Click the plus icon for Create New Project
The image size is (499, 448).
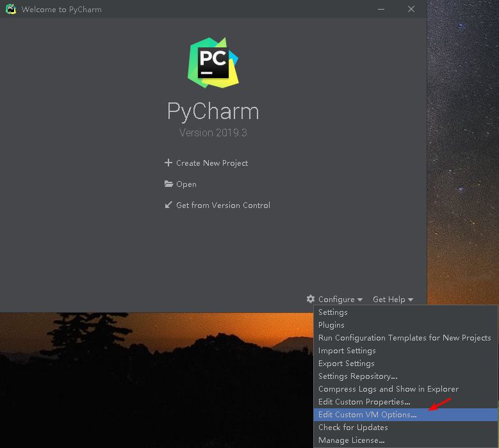[168, 163]
